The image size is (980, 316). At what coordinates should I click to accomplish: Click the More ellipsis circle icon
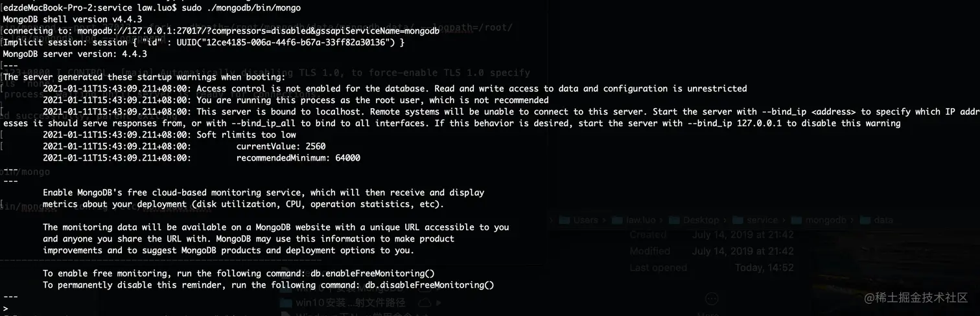712,299
